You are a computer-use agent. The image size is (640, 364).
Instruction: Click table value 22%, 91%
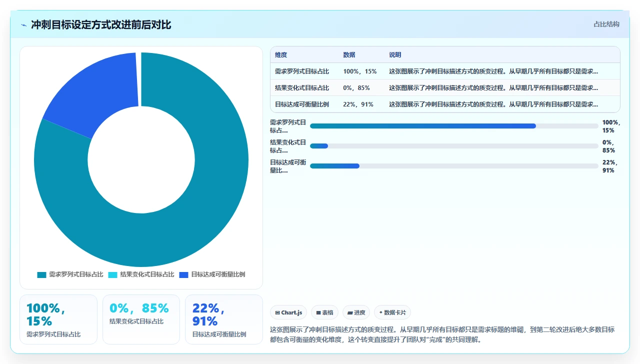358,104
